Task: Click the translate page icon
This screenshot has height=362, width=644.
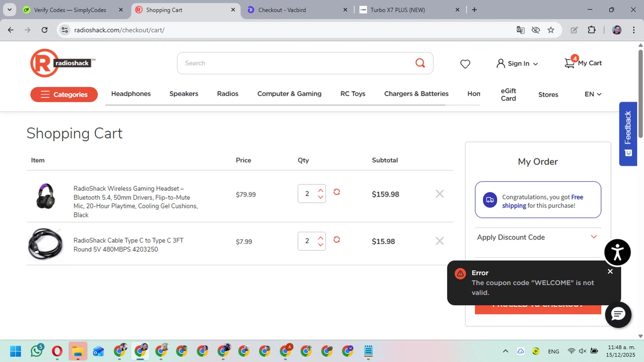Action: [520, 30]
